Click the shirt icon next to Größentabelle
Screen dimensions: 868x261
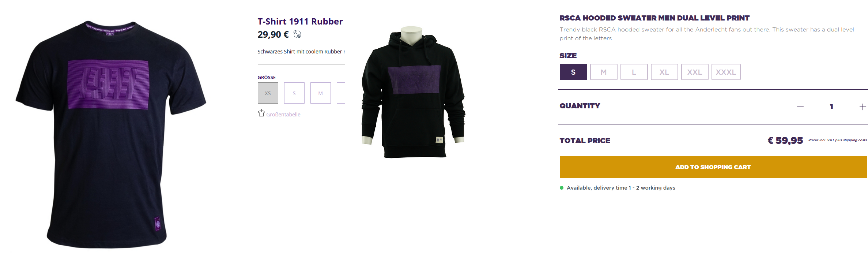coord(261,113)
